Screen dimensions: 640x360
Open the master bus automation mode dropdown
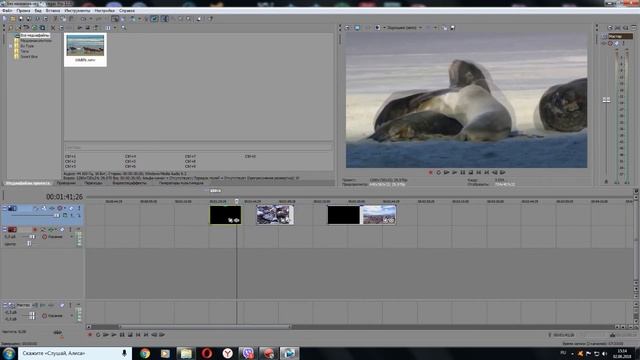click(x=72, y=316)
